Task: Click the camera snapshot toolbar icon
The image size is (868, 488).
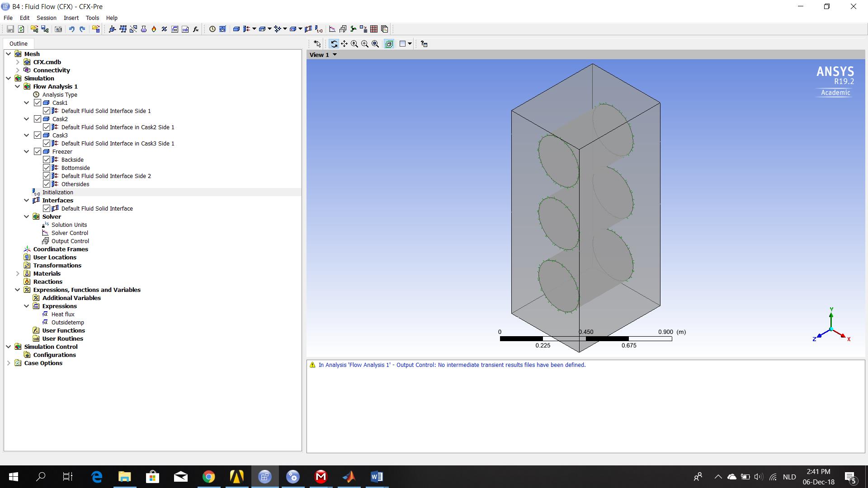Action: tap(58, 29)
